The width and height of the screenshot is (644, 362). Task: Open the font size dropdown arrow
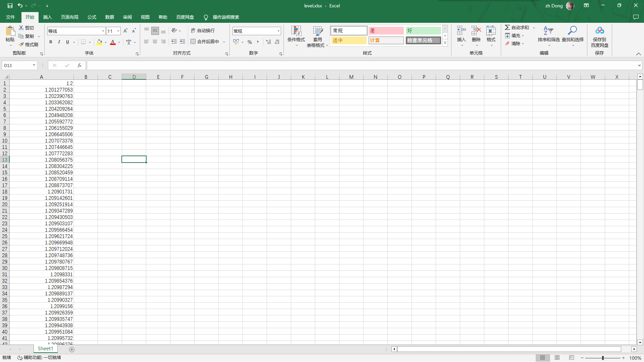pyautogui.click(x=118, y=31)
